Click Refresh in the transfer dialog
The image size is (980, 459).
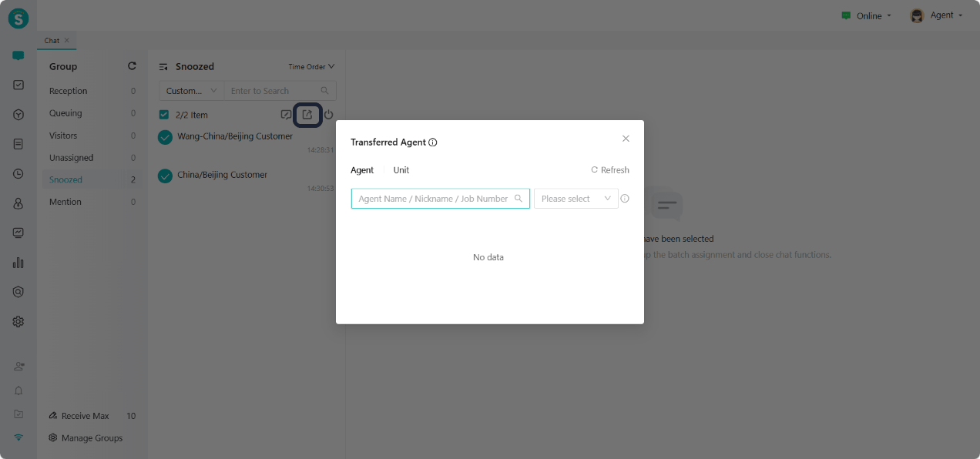click(610, 170)
